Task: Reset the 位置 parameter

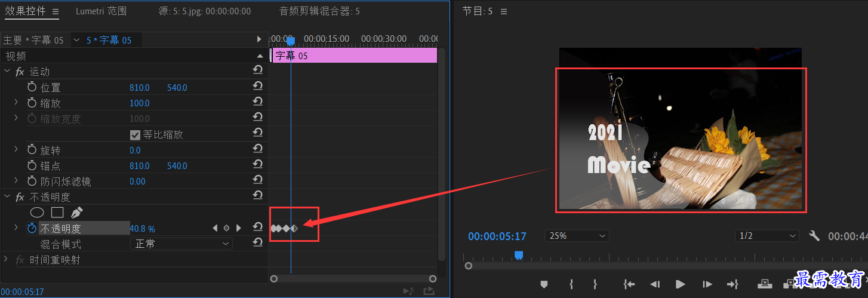Action: click(x=258, y=87)
